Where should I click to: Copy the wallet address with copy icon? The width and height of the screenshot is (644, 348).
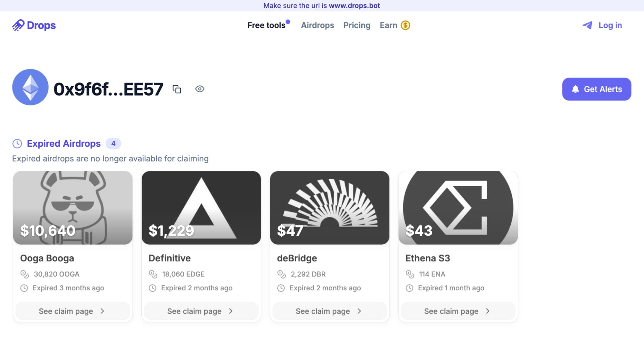point(177,89)
